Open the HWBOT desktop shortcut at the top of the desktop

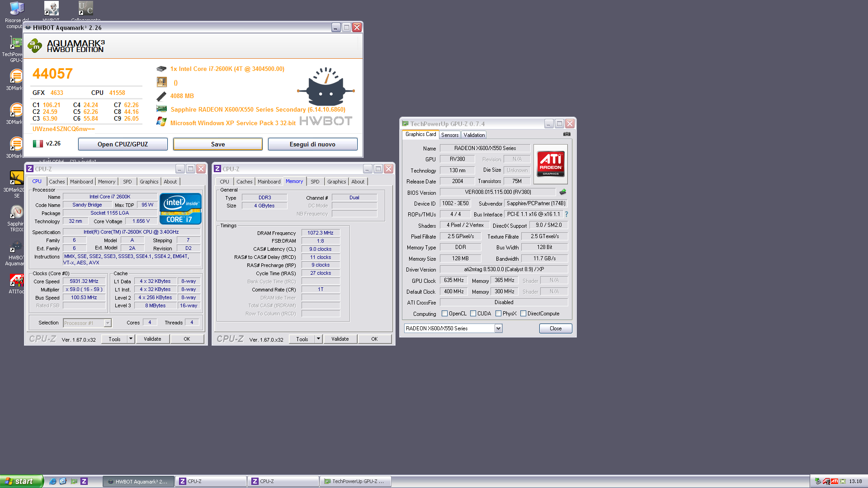pyautogui.click(x=51, y=11)
